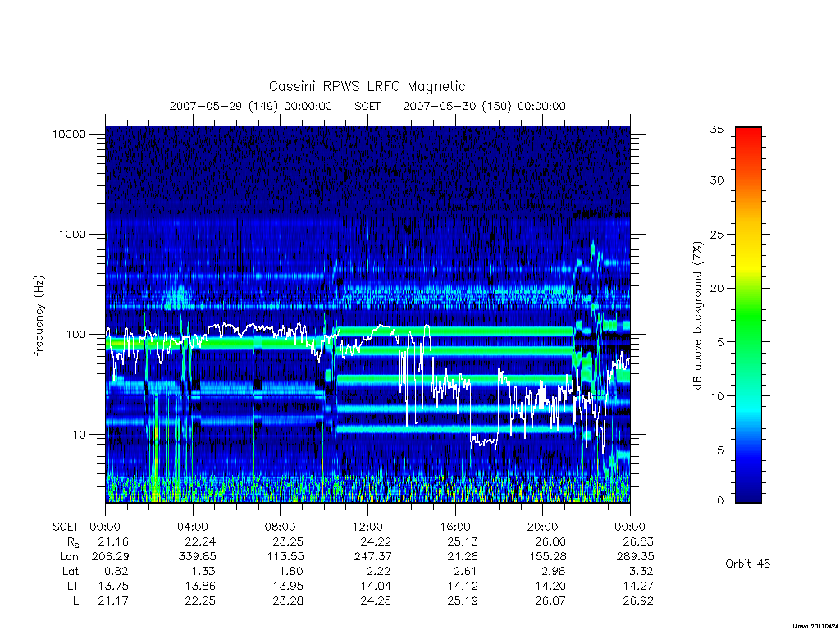
Task: Click the Lon value 339.85
Action: [198, 557]
